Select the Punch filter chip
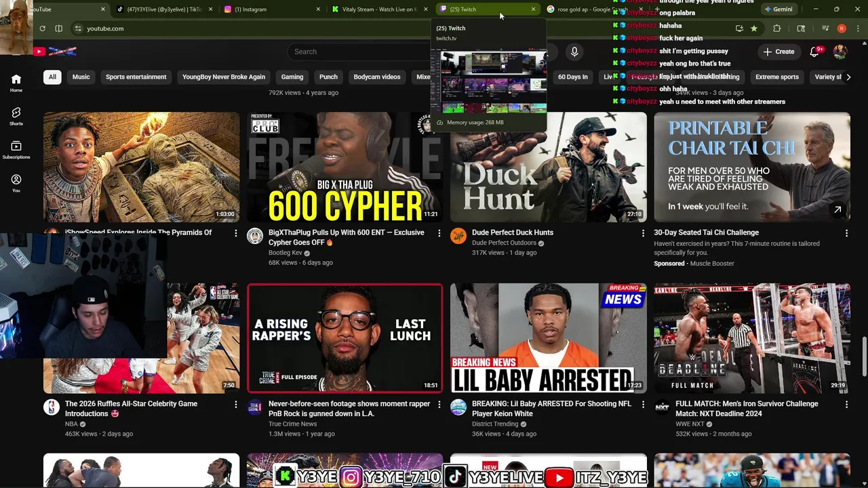Screen dimensions: 868x488 [x=328, y=77]
